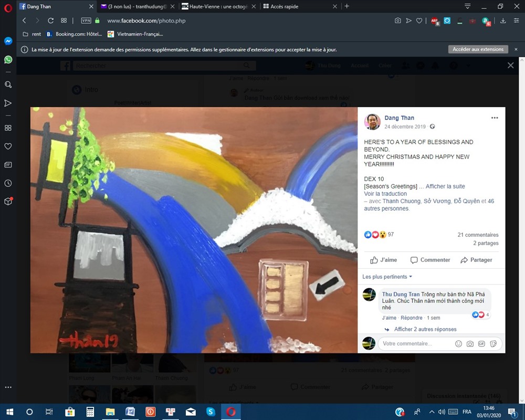Close the photo viewer overlay

tap(511, 65)
